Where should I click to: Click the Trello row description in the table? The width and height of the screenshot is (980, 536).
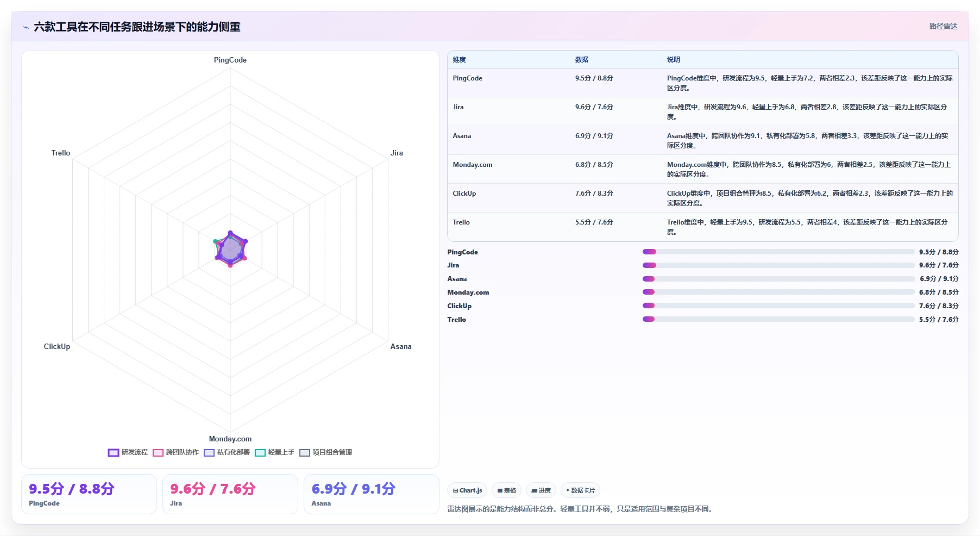(807, 227)
